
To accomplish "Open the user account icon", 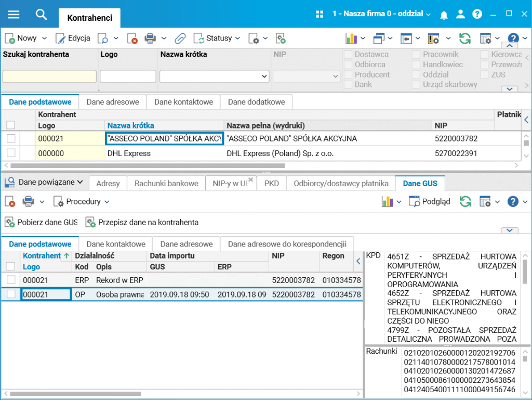I will pos(460,15).
